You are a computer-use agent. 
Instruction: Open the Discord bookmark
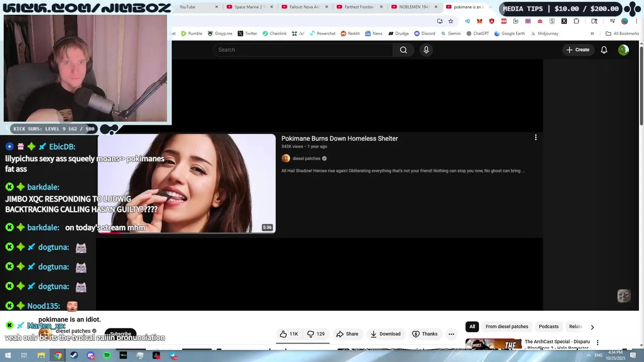tap(425, 34)
